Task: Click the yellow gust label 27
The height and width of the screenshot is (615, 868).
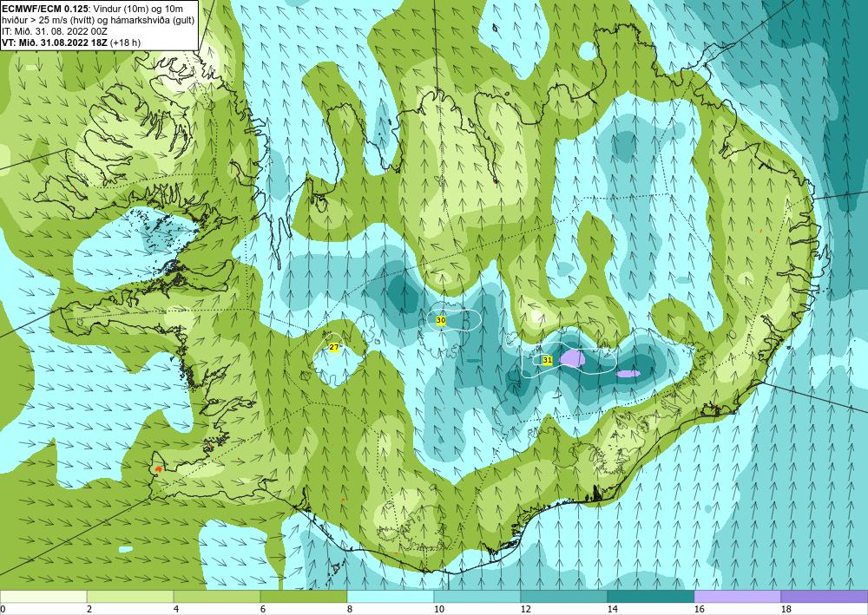Action: [334, 347]
